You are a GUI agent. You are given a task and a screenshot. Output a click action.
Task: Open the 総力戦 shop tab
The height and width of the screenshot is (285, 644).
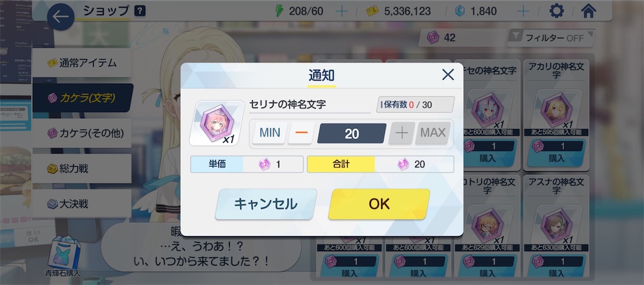coord(82,169)
